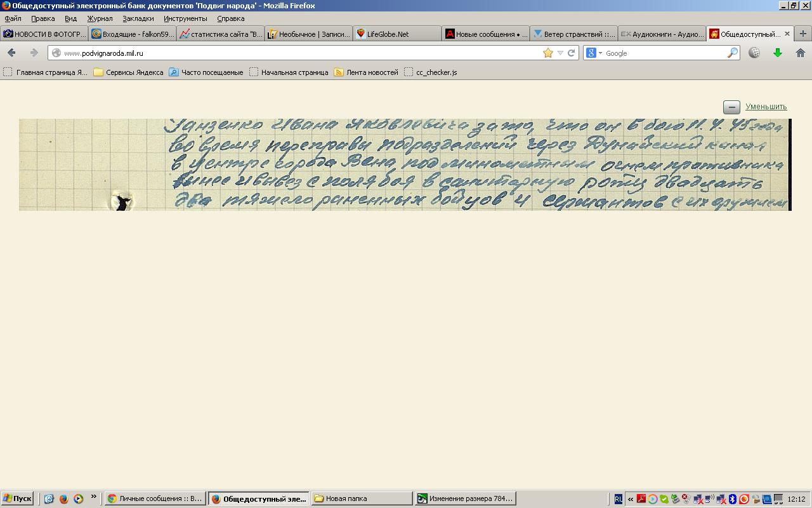Expand hidden quick launch items chevron
This screenshot has height=508, width=812.
pyautogui.click(x=94, y=497)
